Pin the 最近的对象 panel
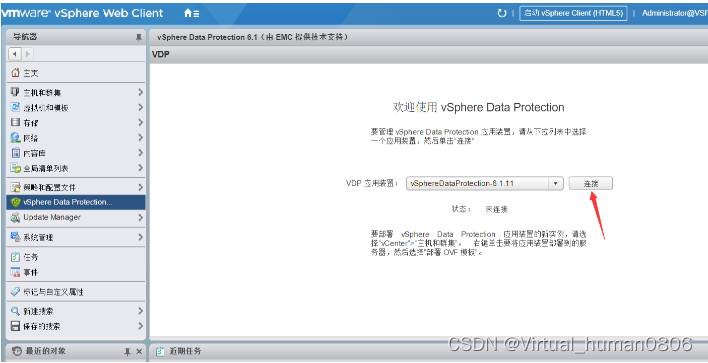The width and height of the screenshot is (708, 363). coord(127,351)
